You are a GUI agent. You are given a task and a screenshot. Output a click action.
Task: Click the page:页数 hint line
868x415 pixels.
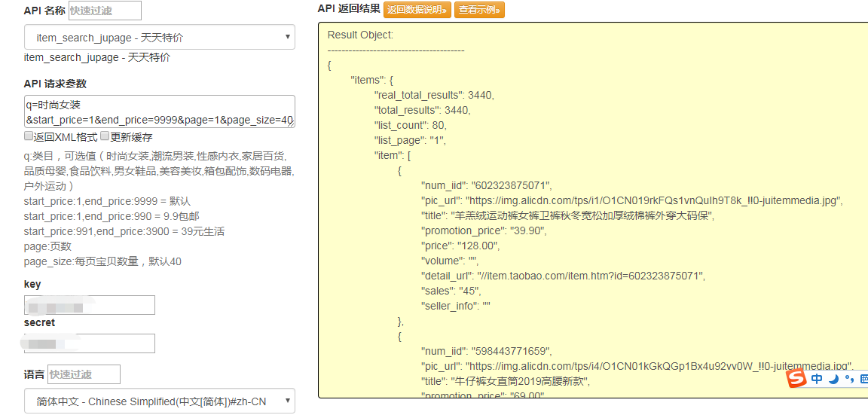pos(47,247)
